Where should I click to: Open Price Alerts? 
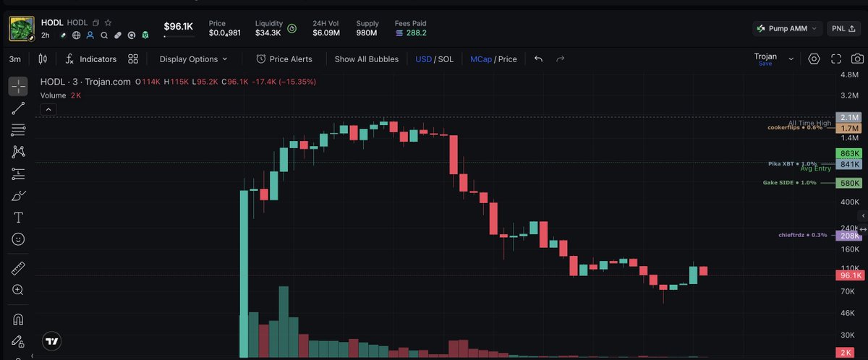pyautogui.click(x=284, y=59)
